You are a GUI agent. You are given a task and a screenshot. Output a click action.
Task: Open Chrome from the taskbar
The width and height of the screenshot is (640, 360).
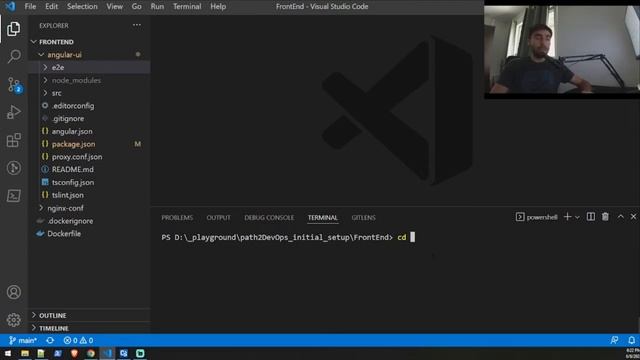point(91,353)
